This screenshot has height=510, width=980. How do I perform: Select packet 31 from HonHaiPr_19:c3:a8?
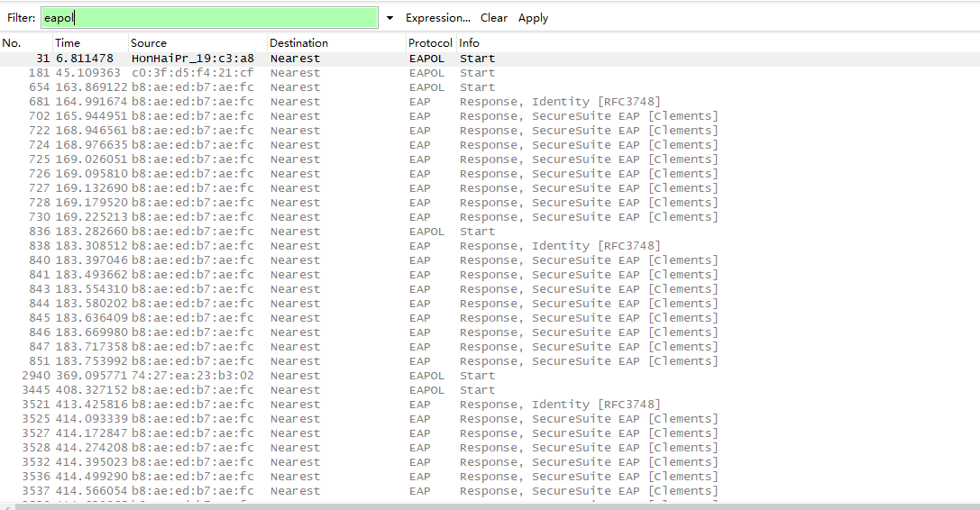click(270, 59)
